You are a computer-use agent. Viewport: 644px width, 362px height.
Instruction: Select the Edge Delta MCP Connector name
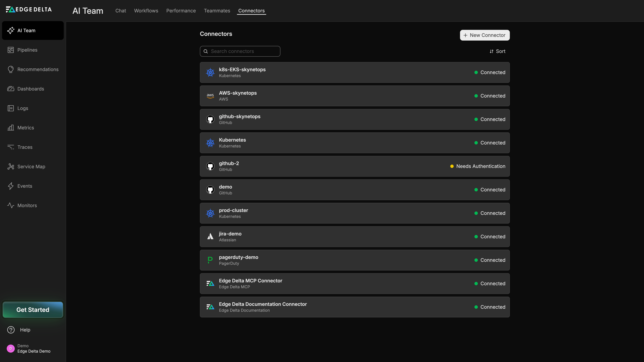(250, 281)
